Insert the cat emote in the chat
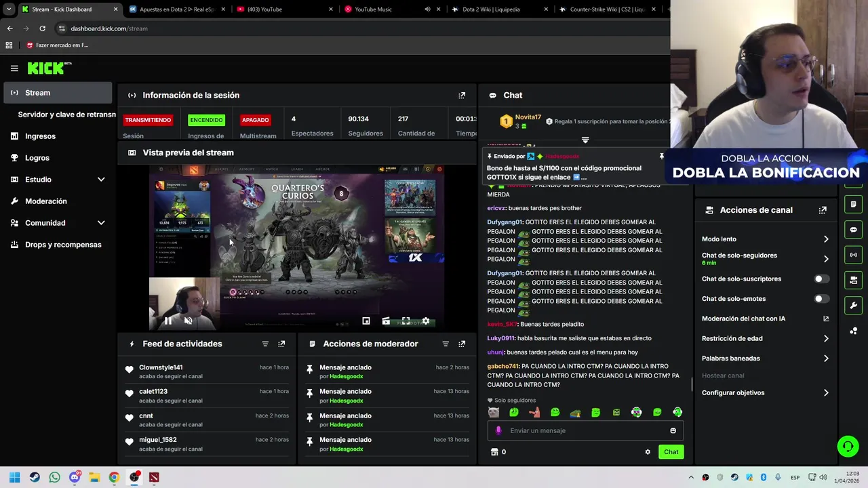 [493, 412]
